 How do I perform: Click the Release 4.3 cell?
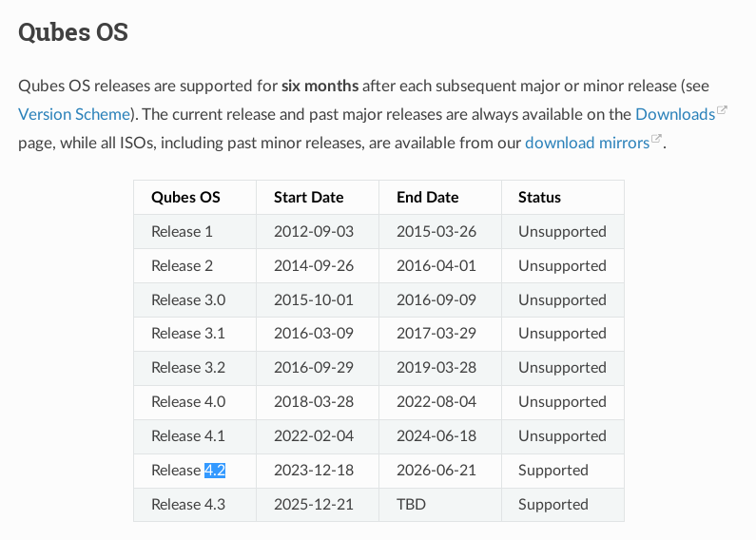(187, 504)
